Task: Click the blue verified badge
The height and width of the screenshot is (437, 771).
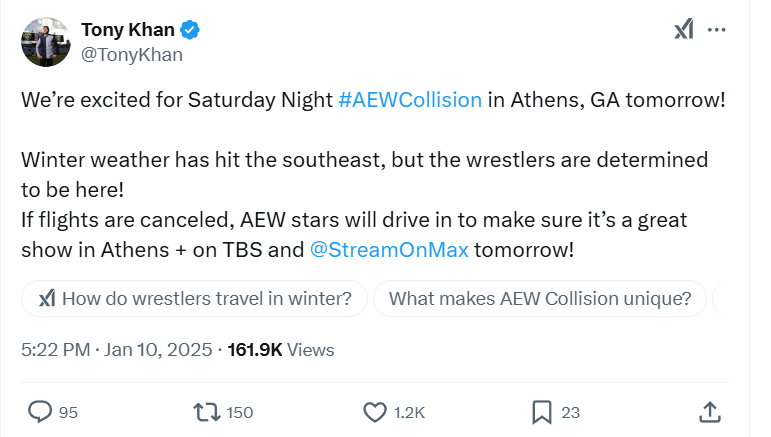Action: pyautogui.click(x=189, y=30)
